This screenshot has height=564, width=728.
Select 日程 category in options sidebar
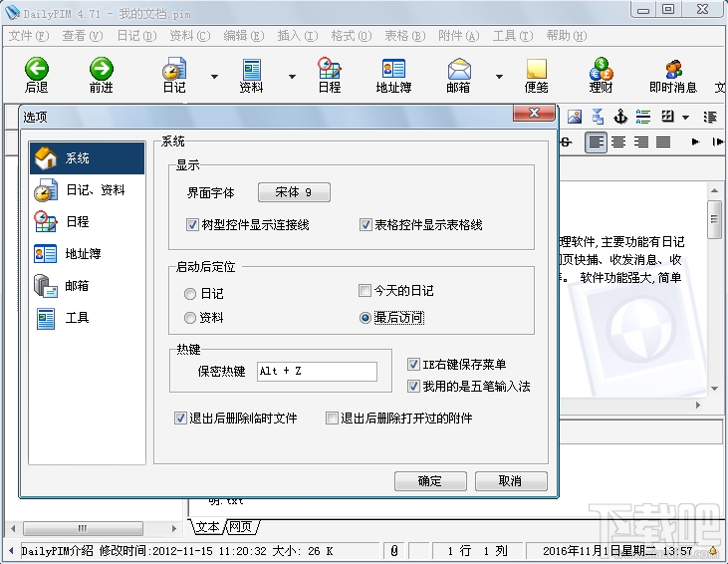click(87, 221)
